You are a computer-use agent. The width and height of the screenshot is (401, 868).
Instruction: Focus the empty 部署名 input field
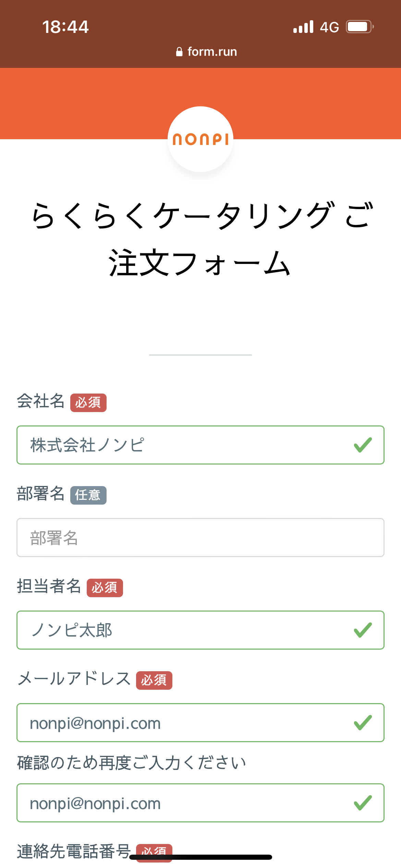(200, 538)
